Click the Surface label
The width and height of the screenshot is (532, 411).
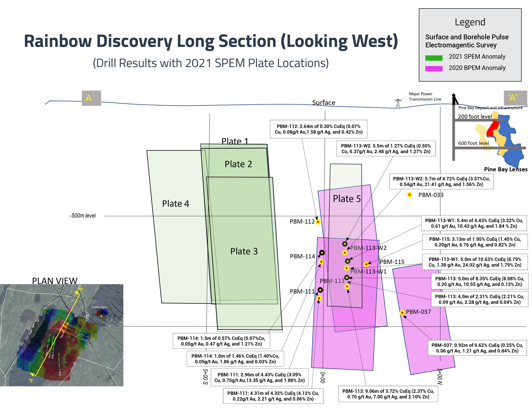pos(324,103)
